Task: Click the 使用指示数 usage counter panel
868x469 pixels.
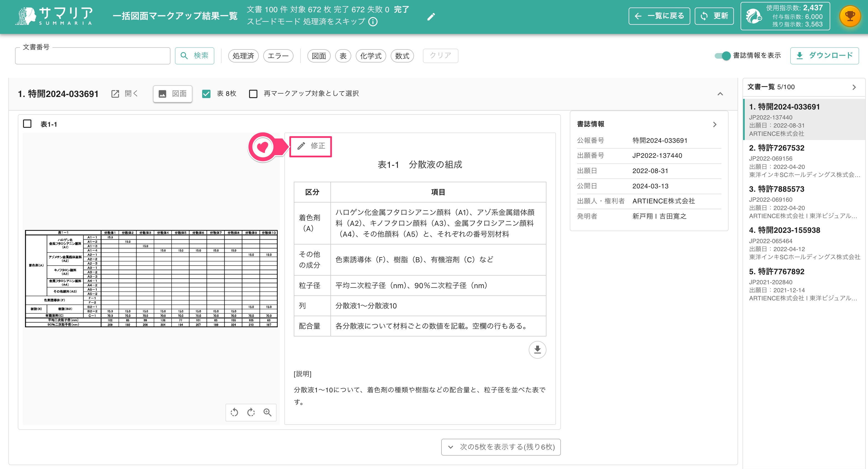Action: (785, 16)
